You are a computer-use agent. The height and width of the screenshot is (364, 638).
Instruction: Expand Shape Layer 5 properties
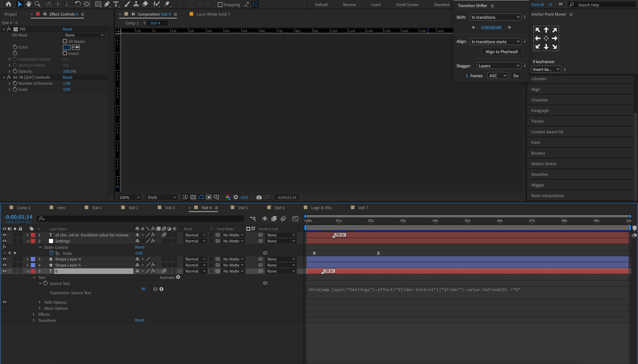(27, 265)
